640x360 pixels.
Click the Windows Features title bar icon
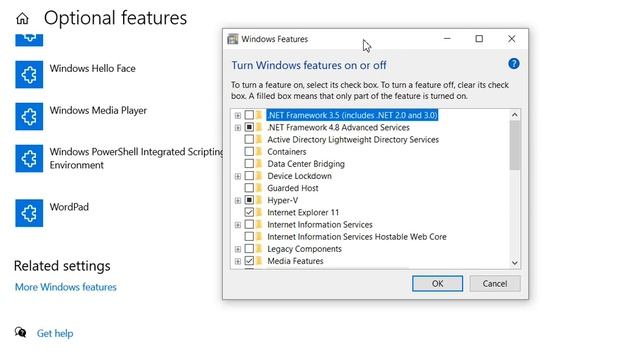233,39
